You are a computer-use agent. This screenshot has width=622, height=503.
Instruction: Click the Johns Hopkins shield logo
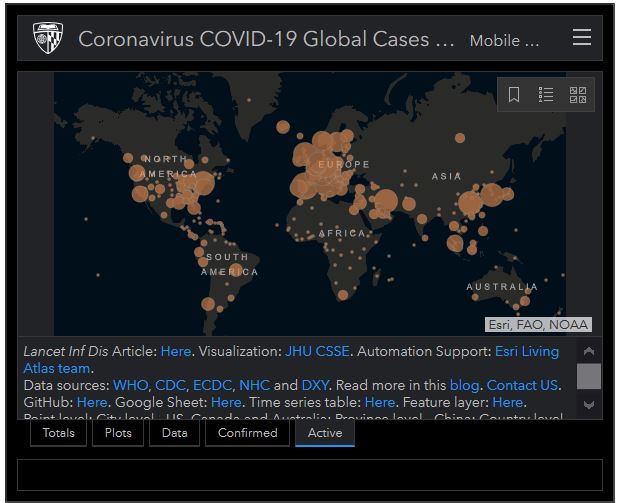[48, 38]
